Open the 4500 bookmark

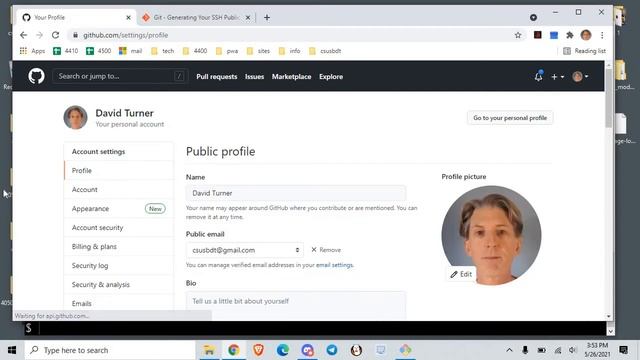[99, 51]
